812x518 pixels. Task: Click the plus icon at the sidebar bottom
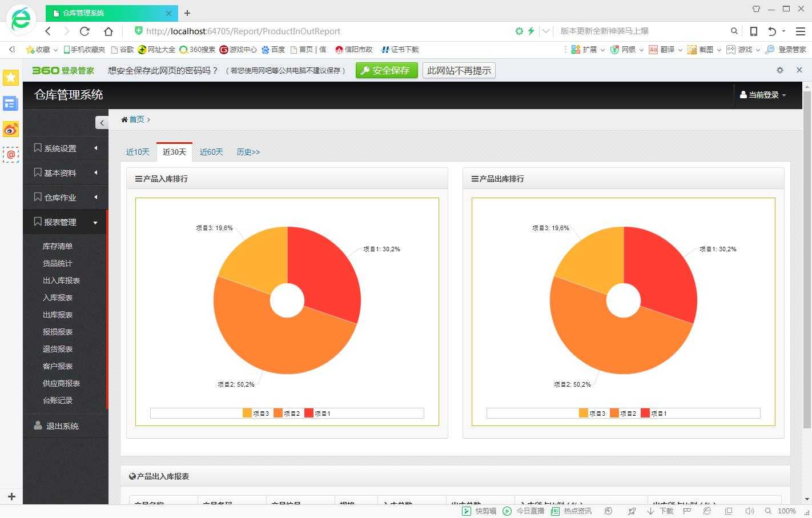tap(11, 496)
